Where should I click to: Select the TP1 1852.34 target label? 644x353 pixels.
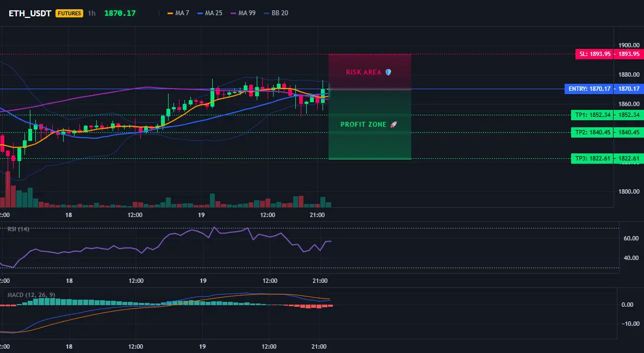point(608,115)
